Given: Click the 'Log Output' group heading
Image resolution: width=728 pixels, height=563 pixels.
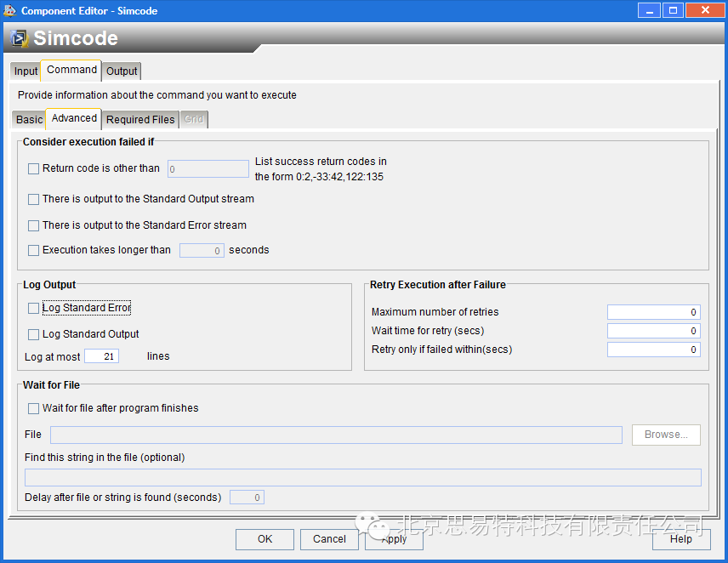Looking at the screenshot, I should (x=49, y=285).
